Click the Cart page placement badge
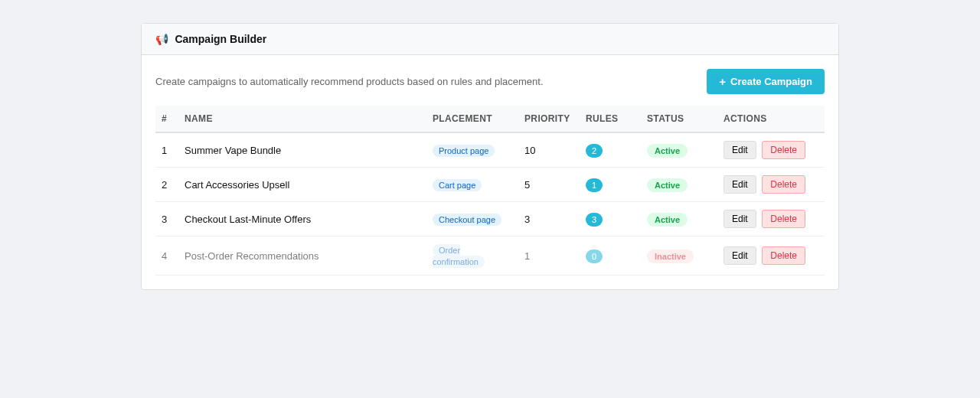The height and width of the screenshot is (398, 980). pyautogui.click(x=457, y=185)
